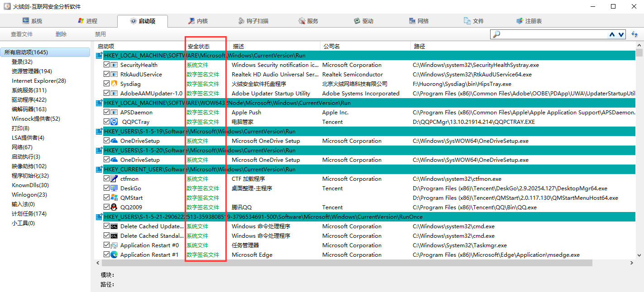Click the QQPCTray shield icon
The height and width of the screenshot is (292, 644).
click(114, 122)
